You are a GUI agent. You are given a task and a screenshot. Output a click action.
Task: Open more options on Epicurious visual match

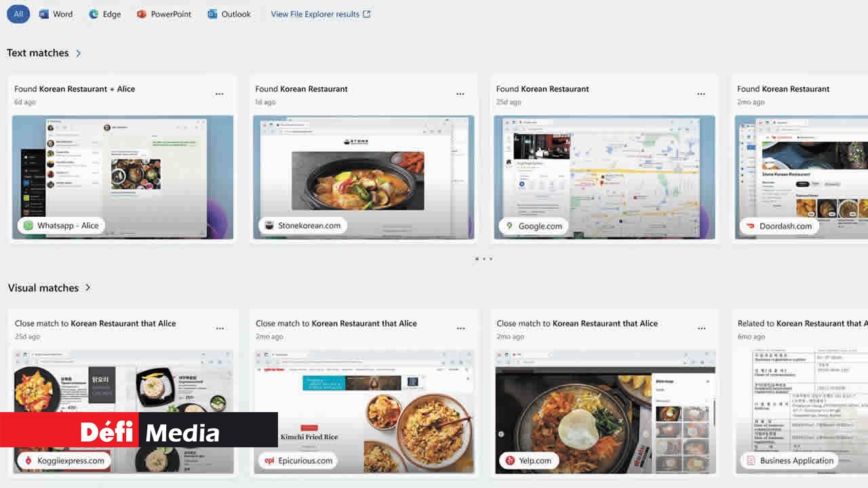pyautogui.click(x=460, y=329)
